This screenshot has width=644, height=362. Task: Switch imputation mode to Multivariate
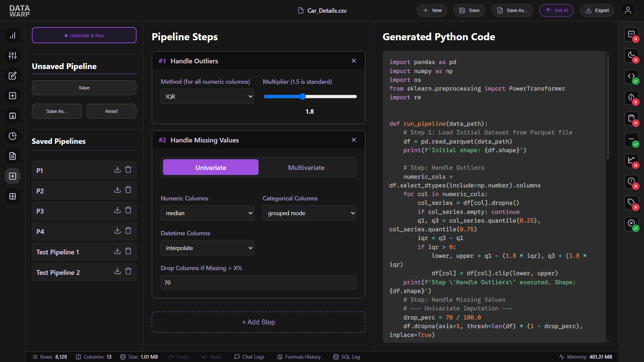(x=306, y=167)
